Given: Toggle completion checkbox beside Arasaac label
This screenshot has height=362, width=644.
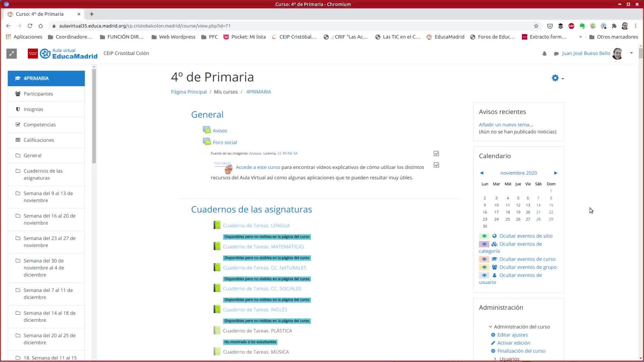Looking at the screenshot, I should click(436, 154).
